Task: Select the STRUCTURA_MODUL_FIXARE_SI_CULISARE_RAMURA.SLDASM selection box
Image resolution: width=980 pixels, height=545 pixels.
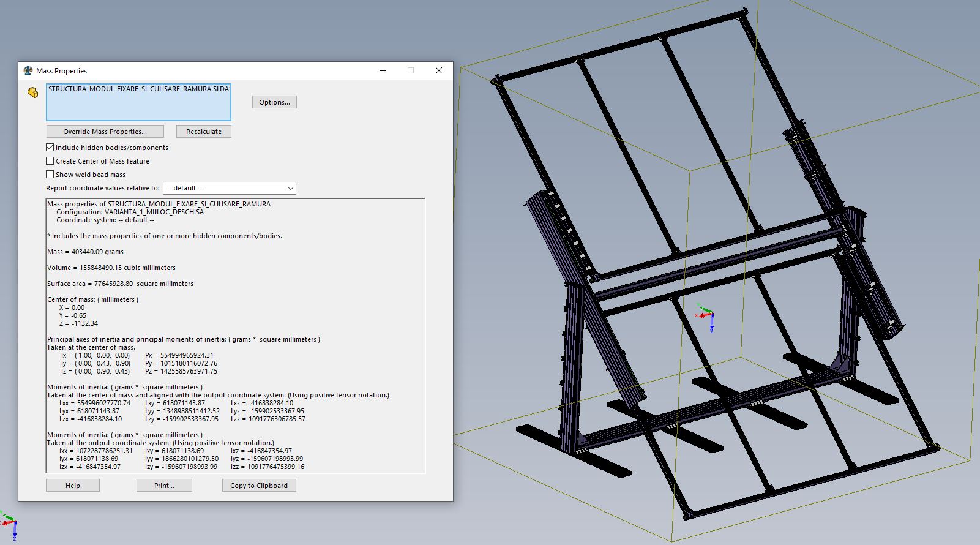Action: click(x=139, y=102)
